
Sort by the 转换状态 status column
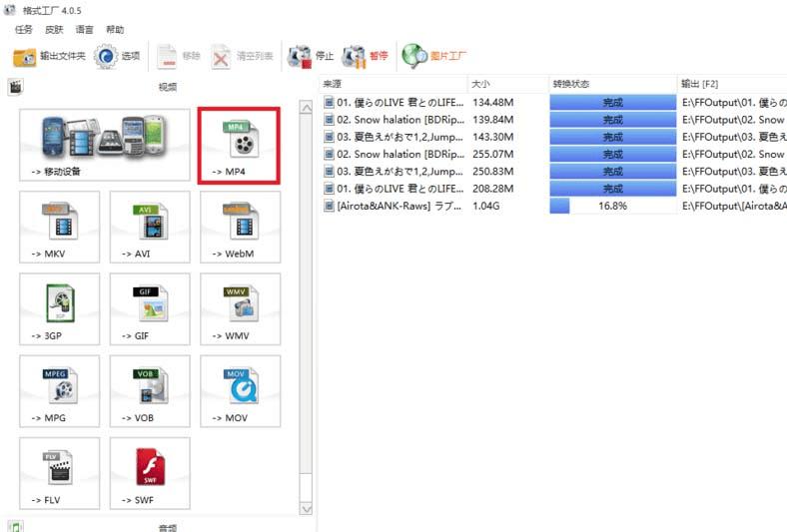(613, 84)
